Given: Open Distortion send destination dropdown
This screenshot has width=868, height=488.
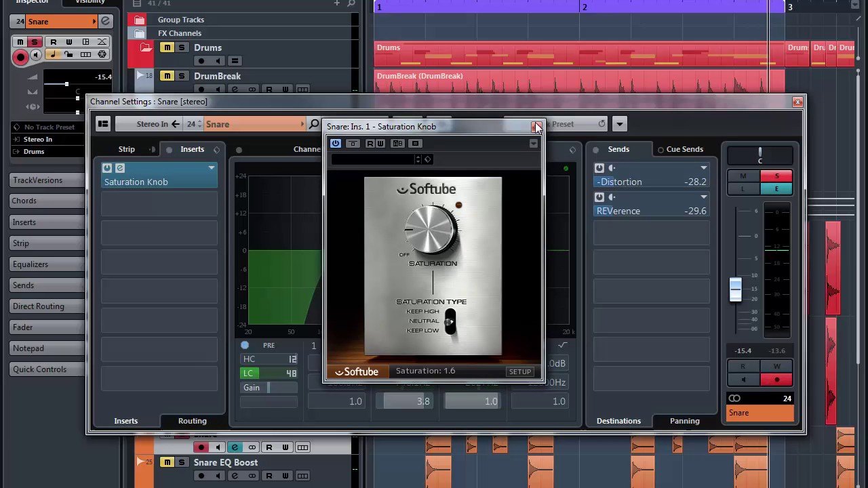Looking at the screenshot, I should coord(704,168).
